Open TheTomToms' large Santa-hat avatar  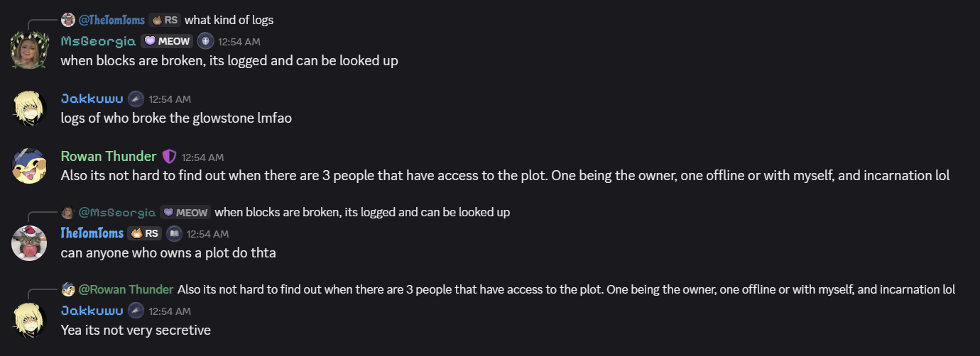click(29, 243)
